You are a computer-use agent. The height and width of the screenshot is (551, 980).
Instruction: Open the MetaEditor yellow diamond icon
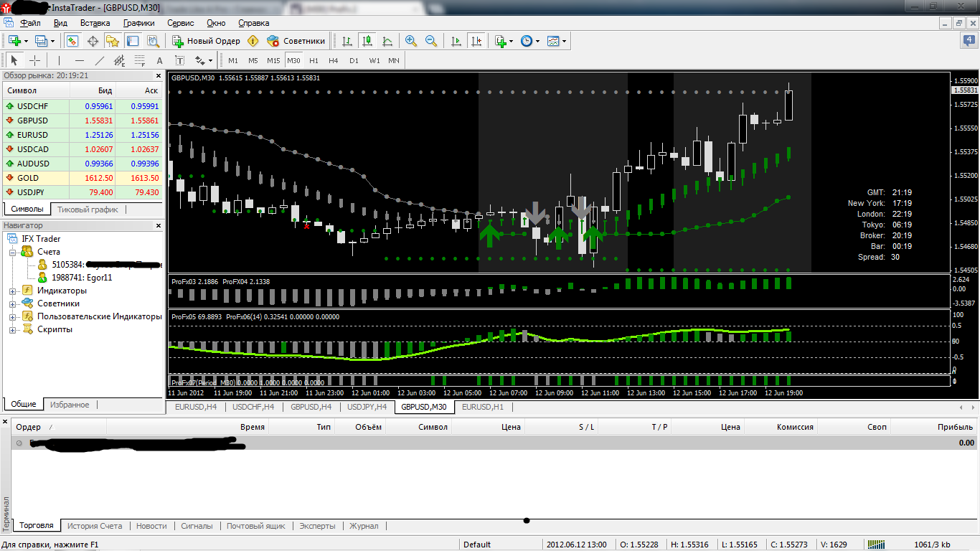253,41
